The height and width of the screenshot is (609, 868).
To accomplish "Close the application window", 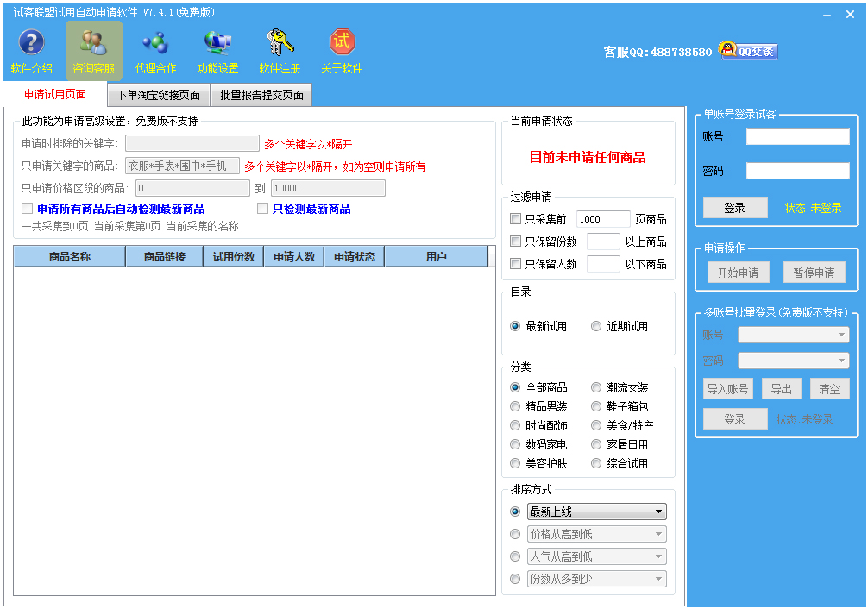I will point(850,15).
